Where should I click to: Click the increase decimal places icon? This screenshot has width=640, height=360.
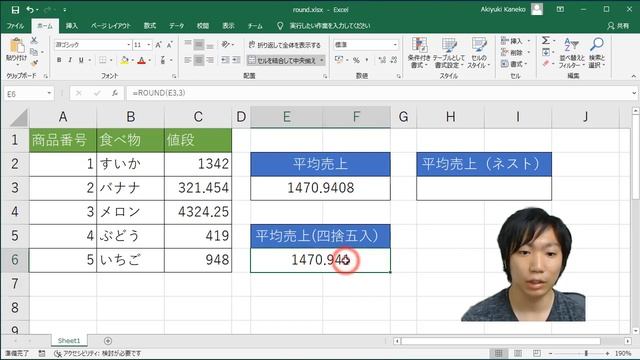(x=382, y=60)
